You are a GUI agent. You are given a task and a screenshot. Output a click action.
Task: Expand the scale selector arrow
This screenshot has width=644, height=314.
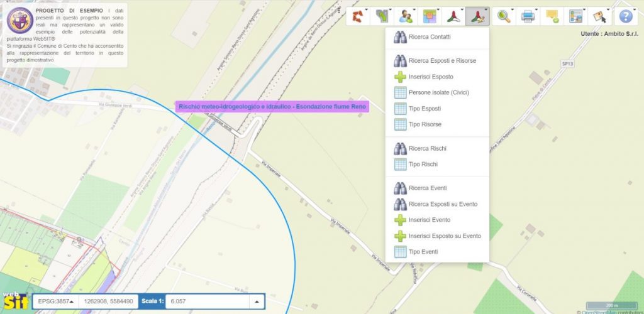click(x=257, y=301)
